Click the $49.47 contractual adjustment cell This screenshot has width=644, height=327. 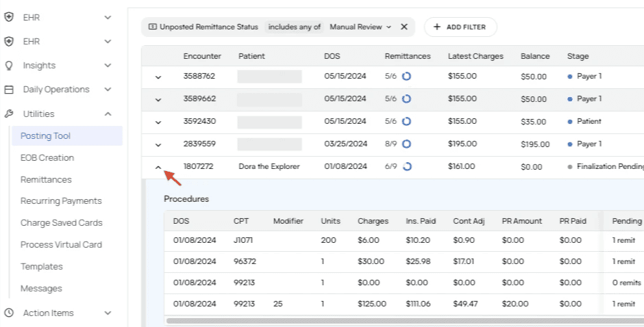465,304
